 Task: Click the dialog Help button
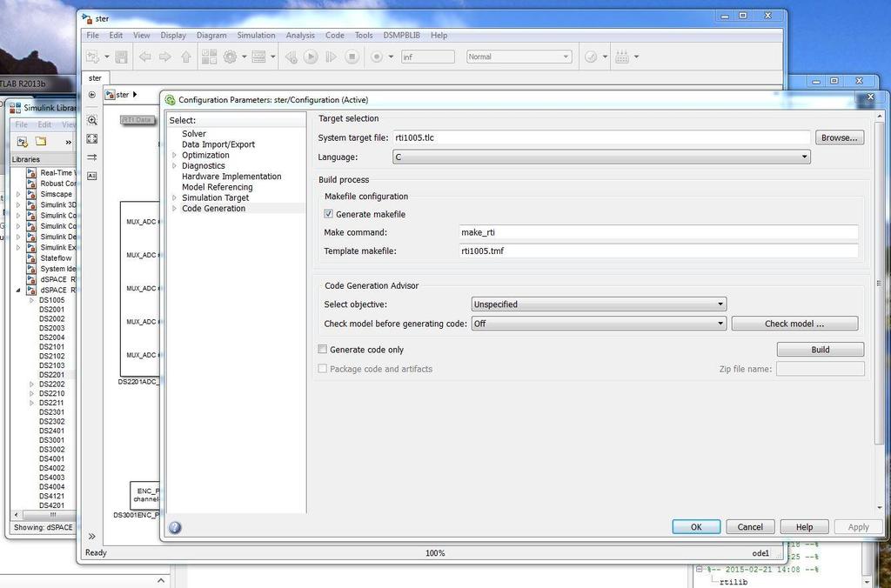804,526
